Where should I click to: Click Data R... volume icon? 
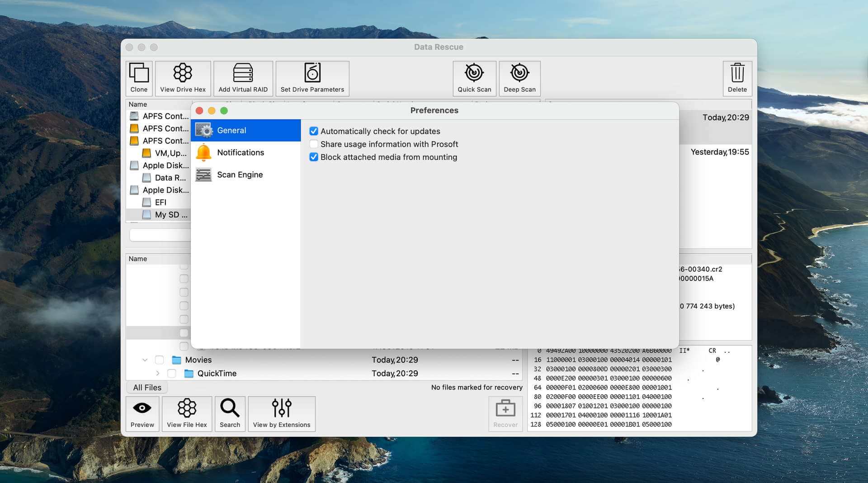[146, 178]
